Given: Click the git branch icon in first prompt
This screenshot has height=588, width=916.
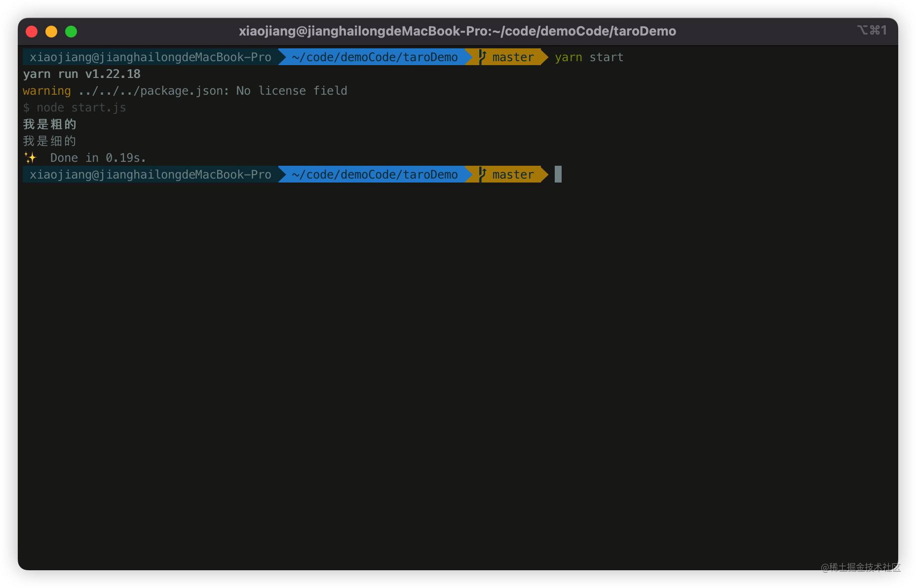Looking at the screenshot, I should pyautogui.click(x=482, y=57).
